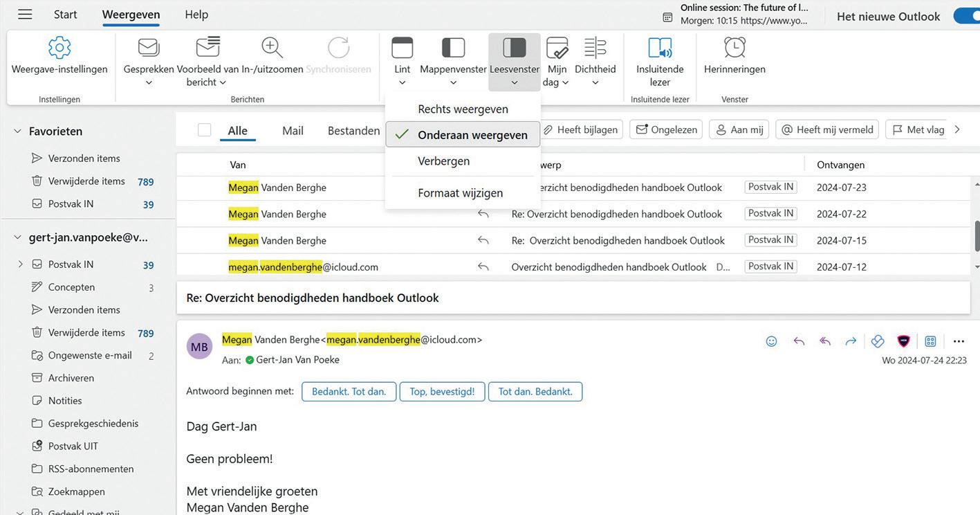Switch to the Mail filter tab
980x515 pixels.
[x=293, y=130]
